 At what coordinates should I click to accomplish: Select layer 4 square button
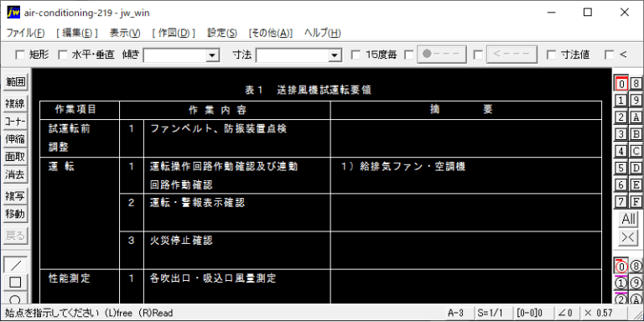621,151
